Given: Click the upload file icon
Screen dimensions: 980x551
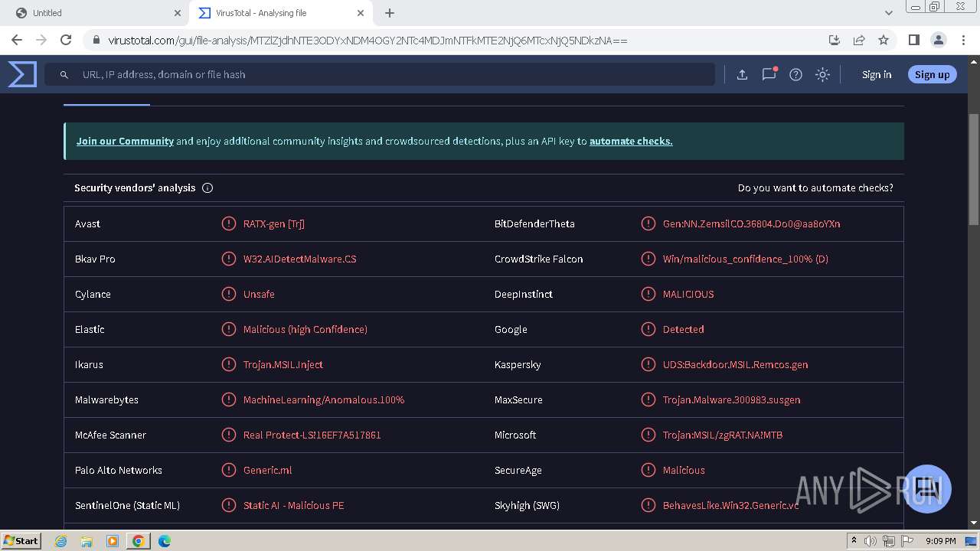Looking at the screenshot, I should (x=742, y=74).
